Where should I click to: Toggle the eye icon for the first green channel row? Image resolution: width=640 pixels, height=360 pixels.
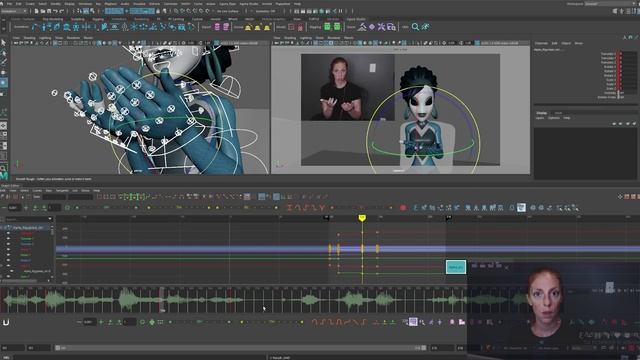pos(8,239)
